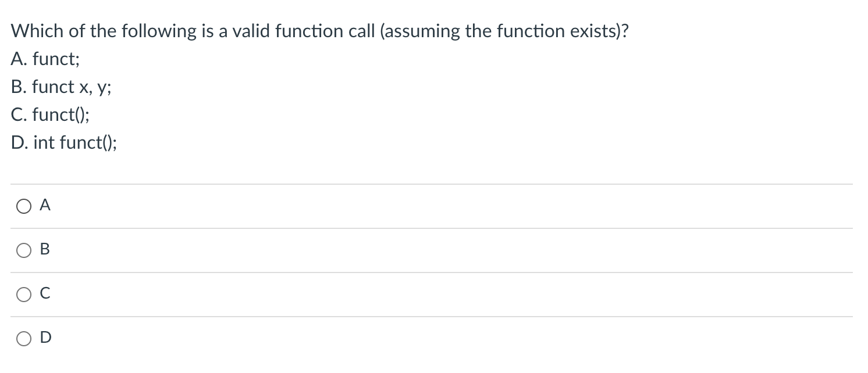The height and width of the screenshot is (373, 868).
Task: Choose answer C as the correct option
Action: click(x=23, y=294)
